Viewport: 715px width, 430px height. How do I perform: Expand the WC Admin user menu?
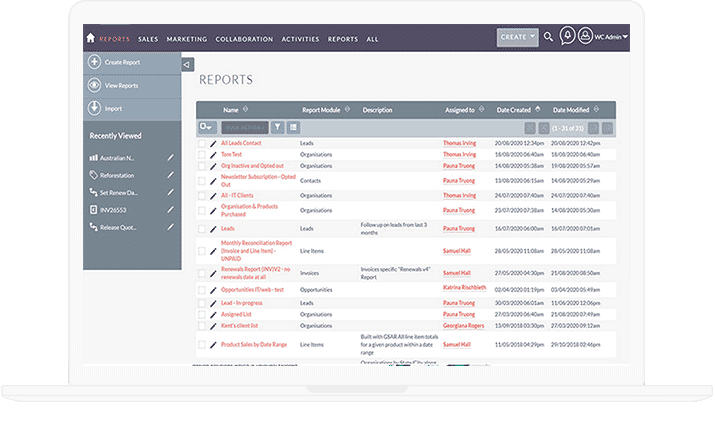pos(610,38)
